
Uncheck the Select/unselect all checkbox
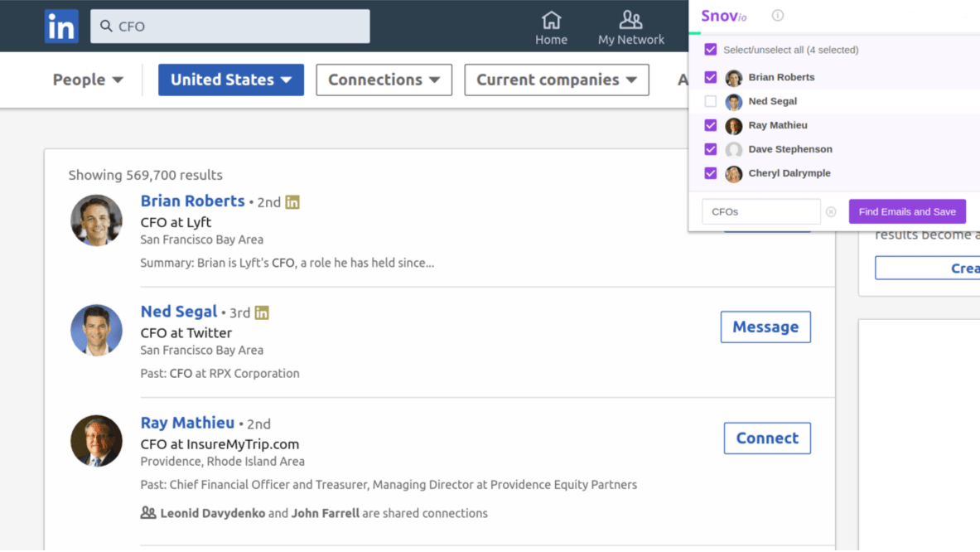[710, 49]
